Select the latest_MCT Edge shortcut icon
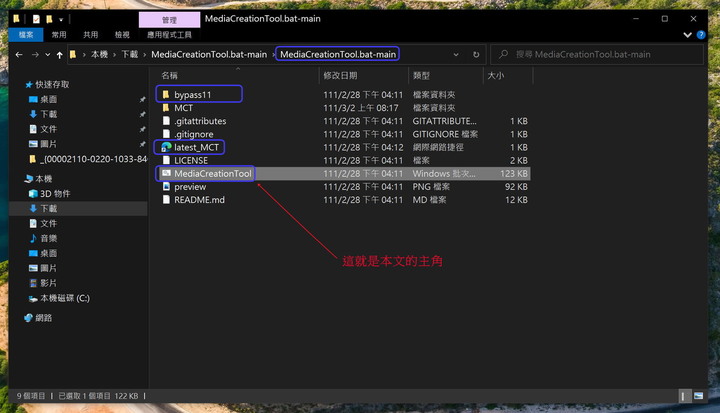This screenshot has width=720, height=413. pyautogui.click(x=166, y=147)
